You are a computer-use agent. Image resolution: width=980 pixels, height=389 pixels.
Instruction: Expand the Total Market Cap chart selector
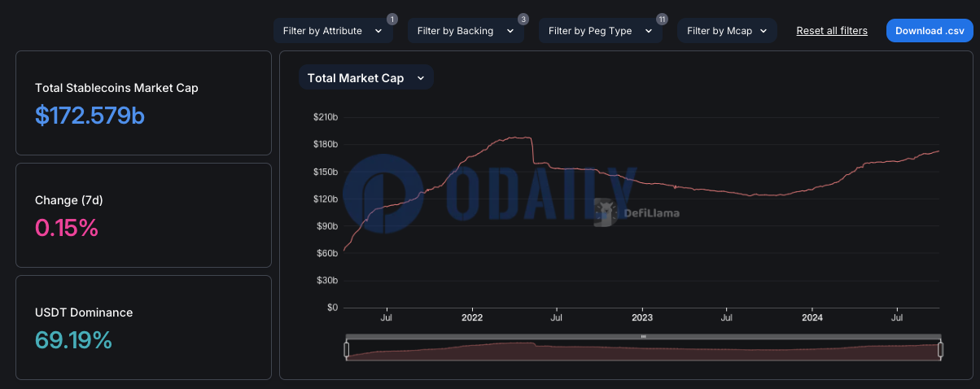pos(366,78)
